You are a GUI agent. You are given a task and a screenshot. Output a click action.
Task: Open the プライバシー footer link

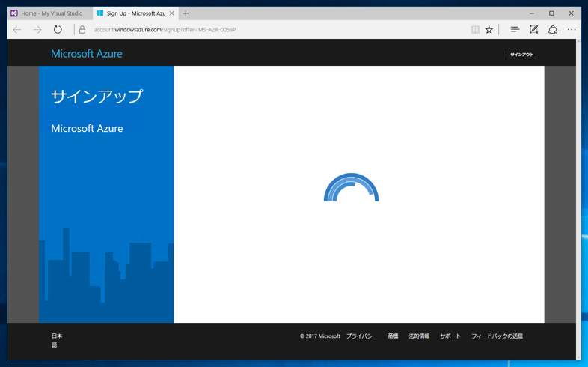361,336
